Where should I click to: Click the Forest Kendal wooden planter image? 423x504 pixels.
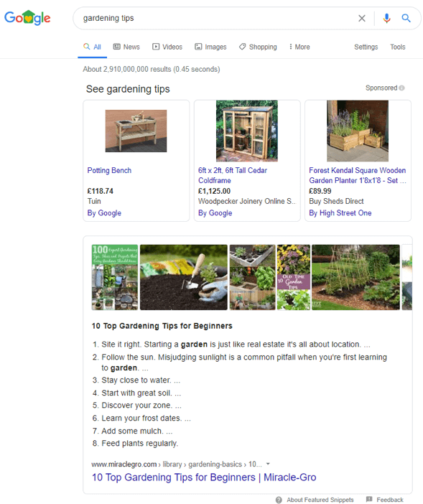tap(358, 131)
